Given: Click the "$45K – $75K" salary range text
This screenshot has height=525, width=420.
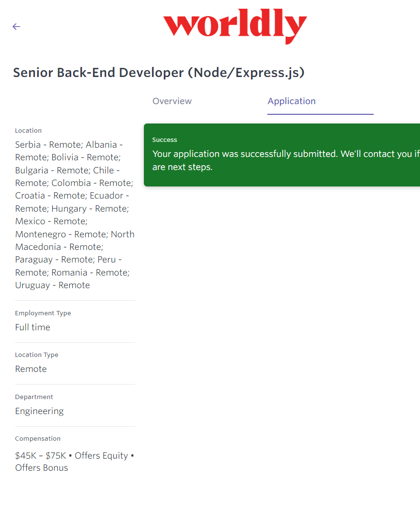Looking at the screenshot, I should 42,456.
